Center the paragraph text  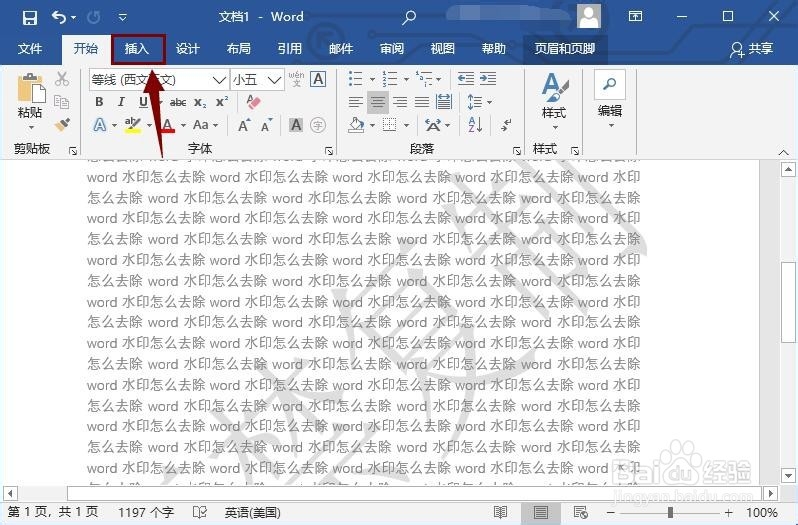pos(378,102)
